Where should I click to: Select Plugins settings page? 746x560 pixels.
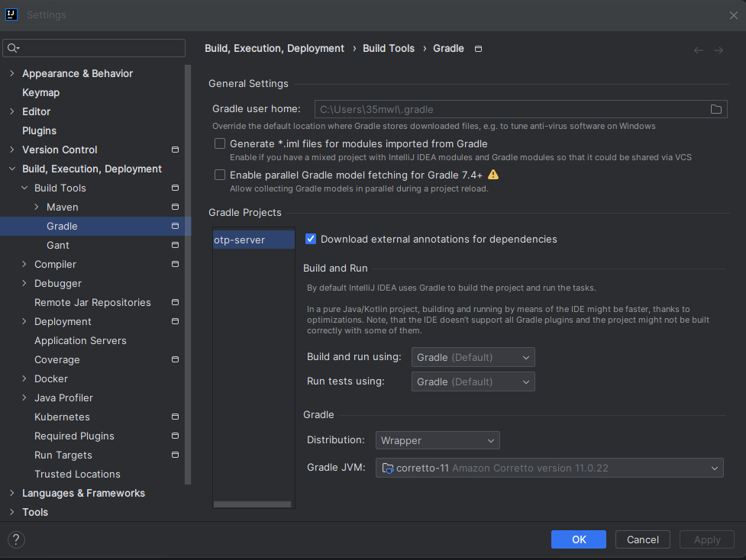coord(40,130)
